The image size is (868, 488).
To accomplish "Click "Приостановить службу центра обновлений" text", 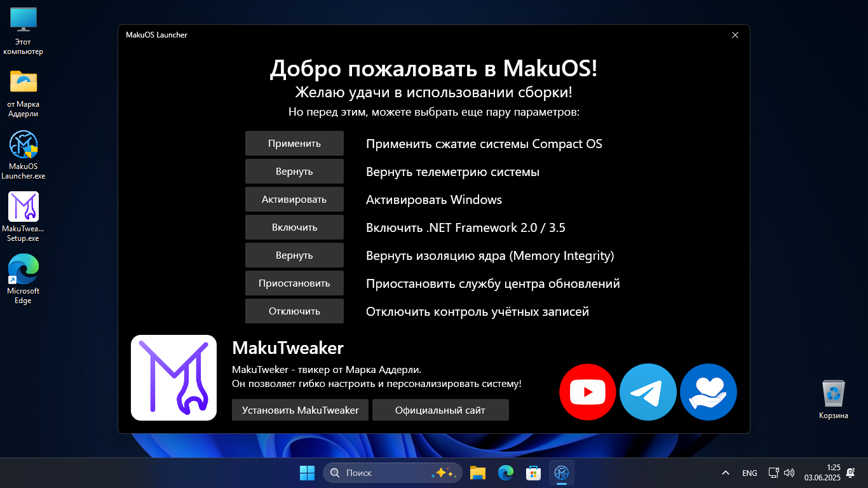I will [x=493, y=283].
